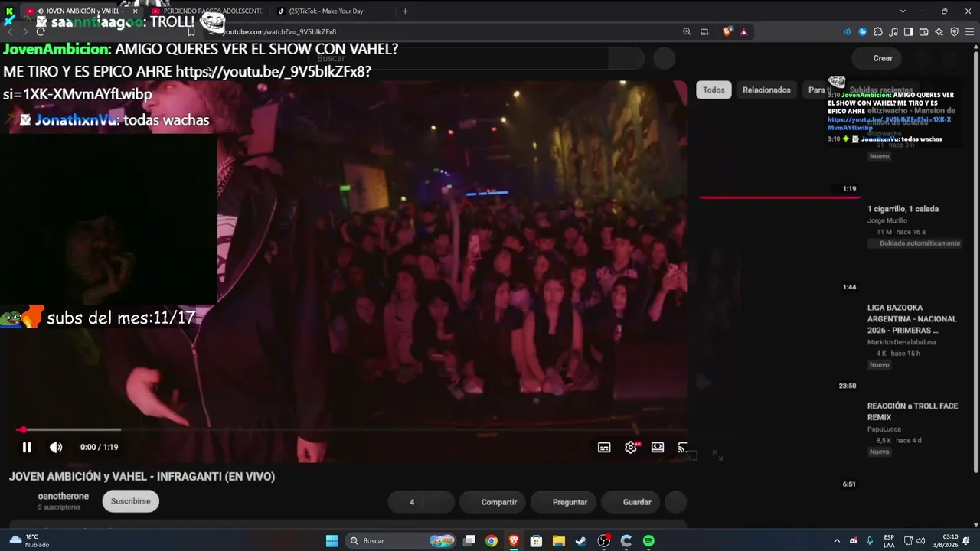Open oanotherone channel page
Image resolution: width=980 pixels, height=551 pixels.
63,496
